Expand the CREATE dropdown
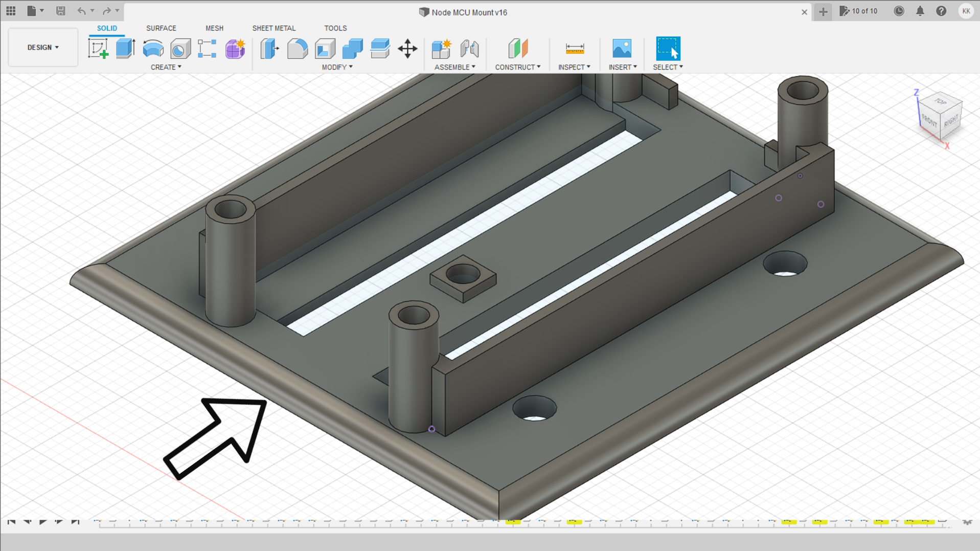Viewport: 980px width, 551px height. click(165, 67)
